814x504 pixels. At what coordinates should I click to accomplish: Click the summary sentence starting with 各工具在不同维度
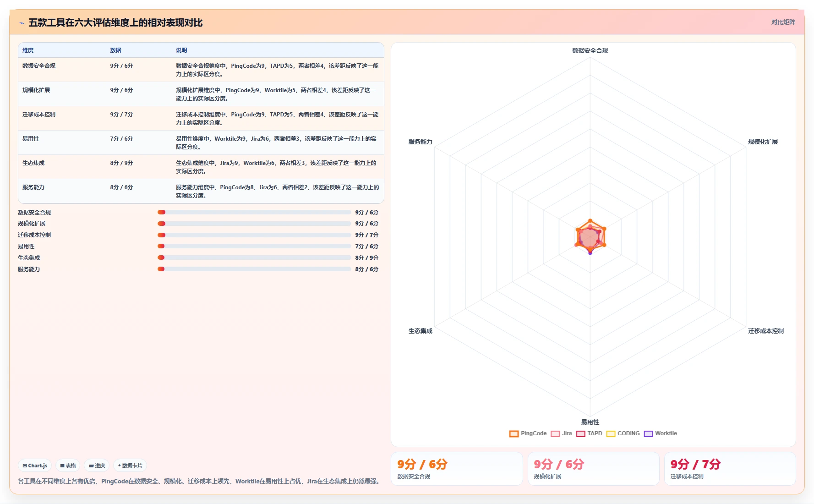200,481
